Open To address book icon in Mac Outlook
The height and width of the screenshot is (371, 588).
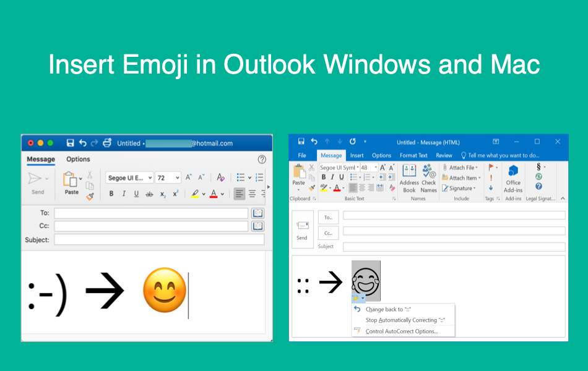coord(257,213)
